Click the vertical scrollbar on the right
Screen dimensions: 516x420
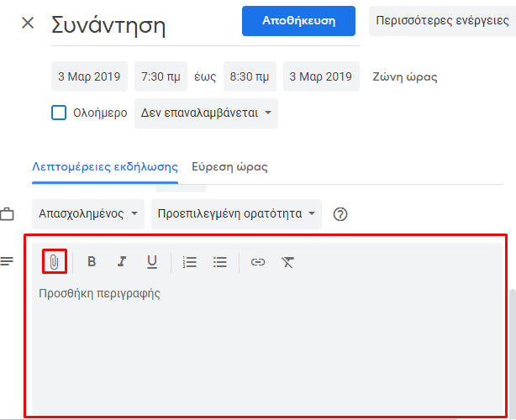513,354
